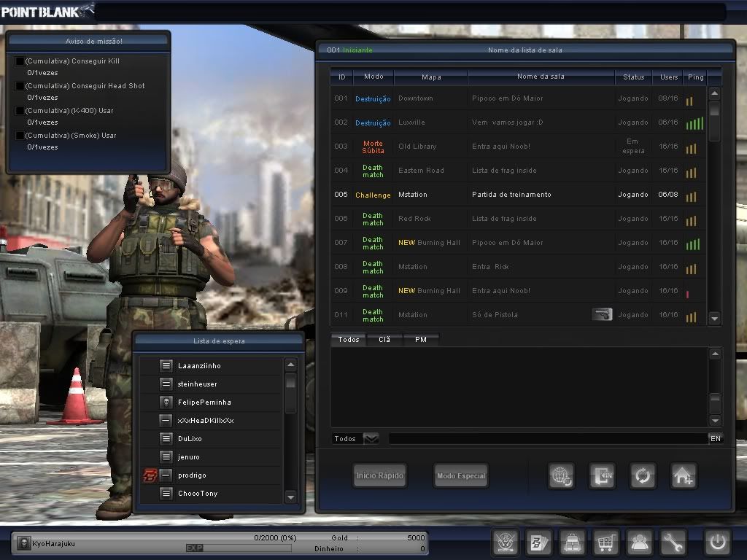Sort rooms by the ID column header
Screen dimensions: 747x560
pos(341,77)
